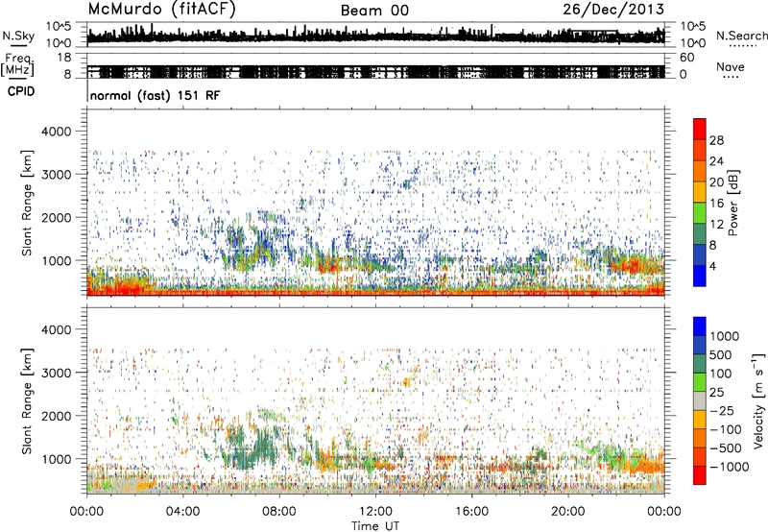Click the date 26/Dec/2013
This screenshot has width=768, height=532.
click(613, 10)
